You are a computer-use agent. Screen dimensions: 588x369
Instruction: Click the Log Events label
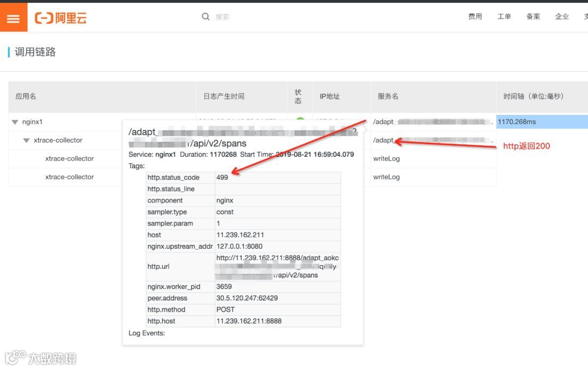point(146,333)
